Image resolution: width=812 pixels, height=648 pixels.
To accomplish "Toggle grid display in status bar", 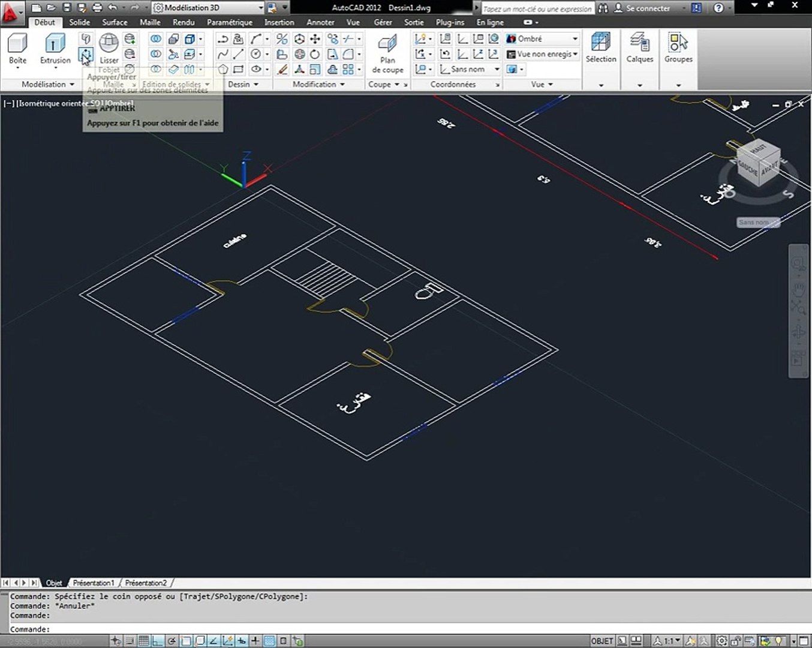I will [143, 641].
